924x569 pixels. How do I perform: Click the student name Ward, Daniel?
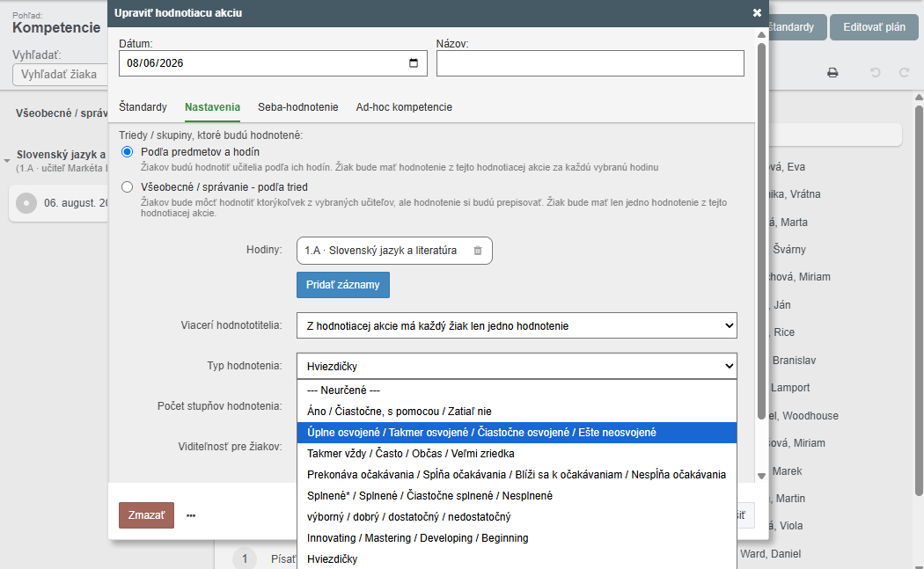770,554
